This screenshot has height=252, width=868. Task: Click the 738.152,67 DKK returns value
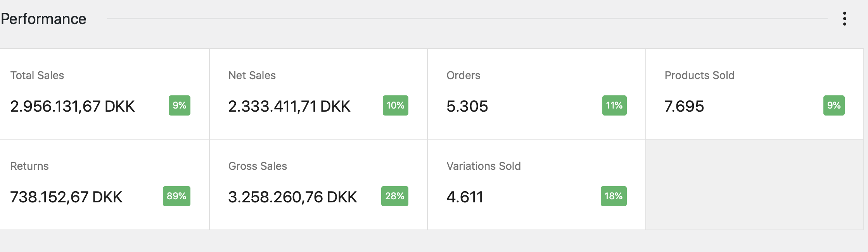(66, 197)
